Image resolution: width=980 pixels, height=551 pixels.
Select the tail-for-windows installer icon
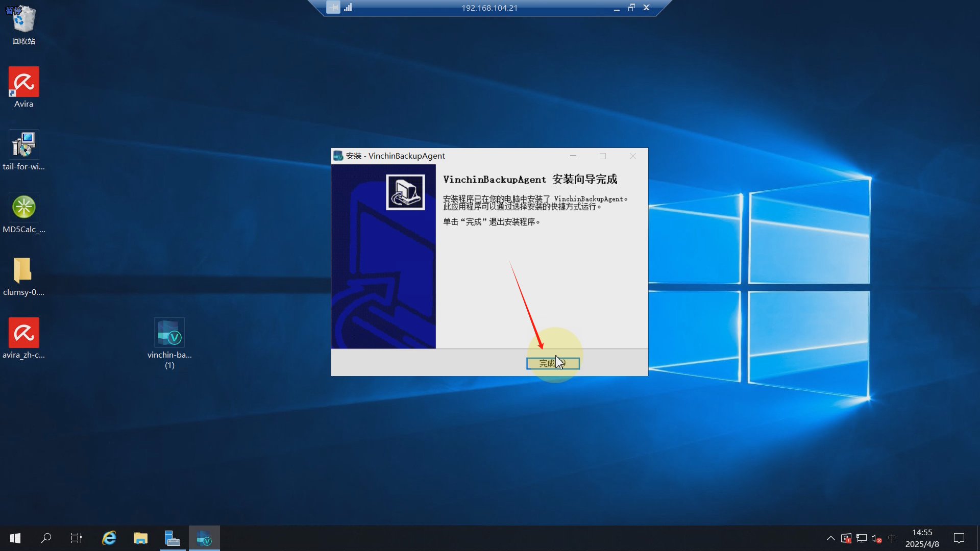pos(23,145)
